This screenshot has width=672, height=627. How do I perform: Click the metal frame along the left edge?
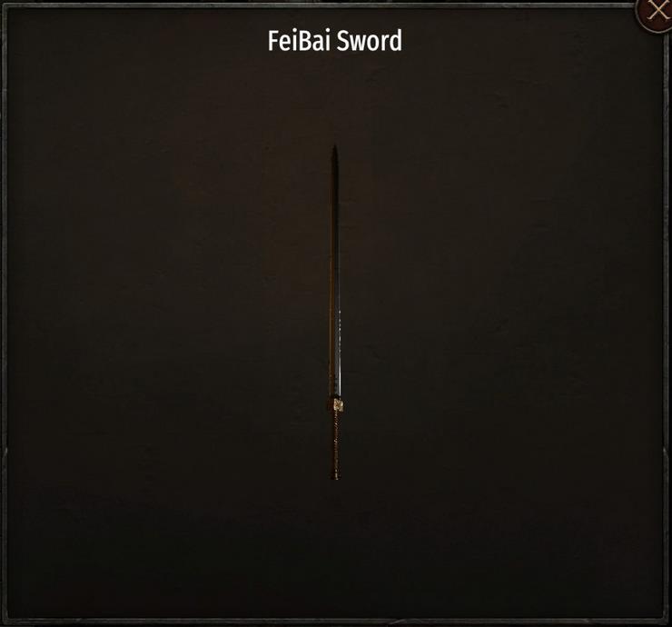[x=4, y=313]
